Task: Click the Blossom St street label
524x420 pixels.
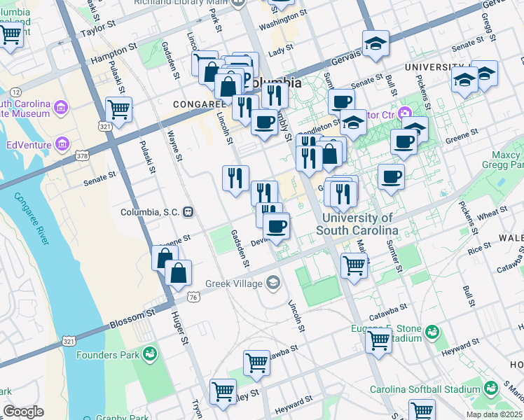Action: (x=132, y=318)
